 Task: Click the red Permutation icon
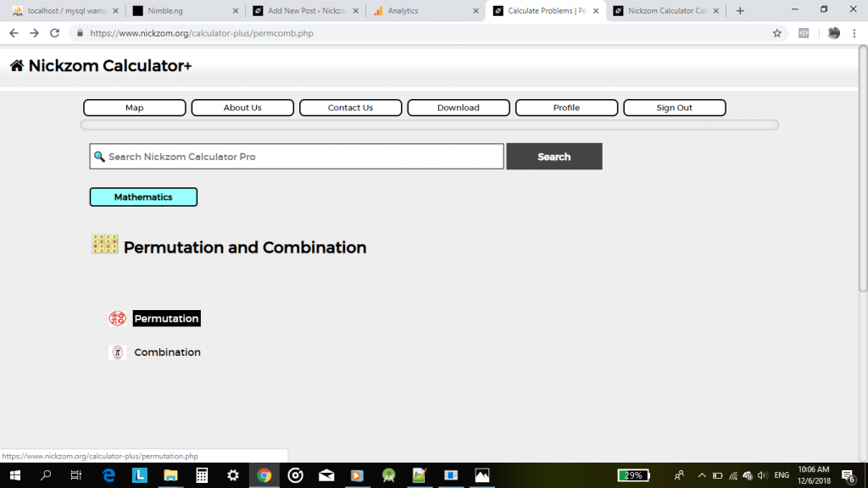pos(117,319)
